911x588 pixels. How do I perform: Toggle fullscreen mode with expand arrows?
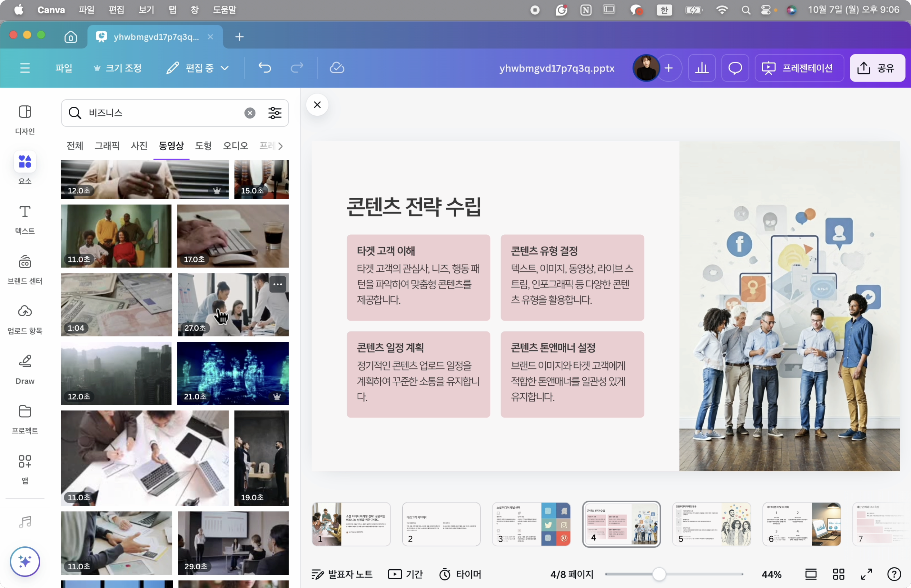[866, 574]
